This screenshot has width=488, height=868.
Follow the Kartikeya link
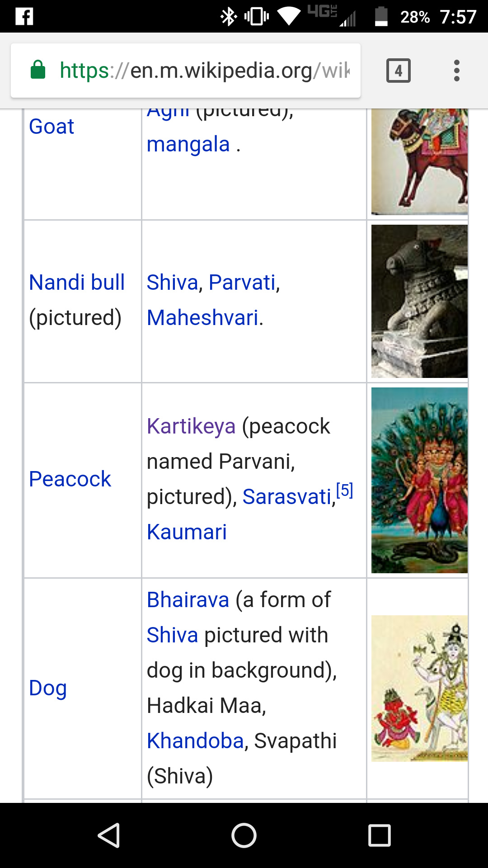pos(191,426)
